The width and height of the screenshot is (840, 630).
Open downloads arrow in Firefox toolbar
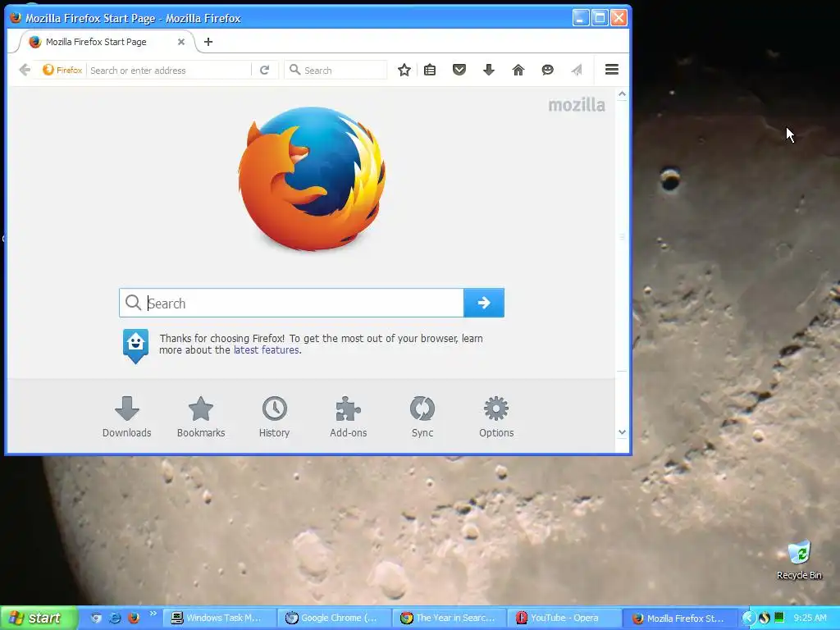tap(489, 70)
